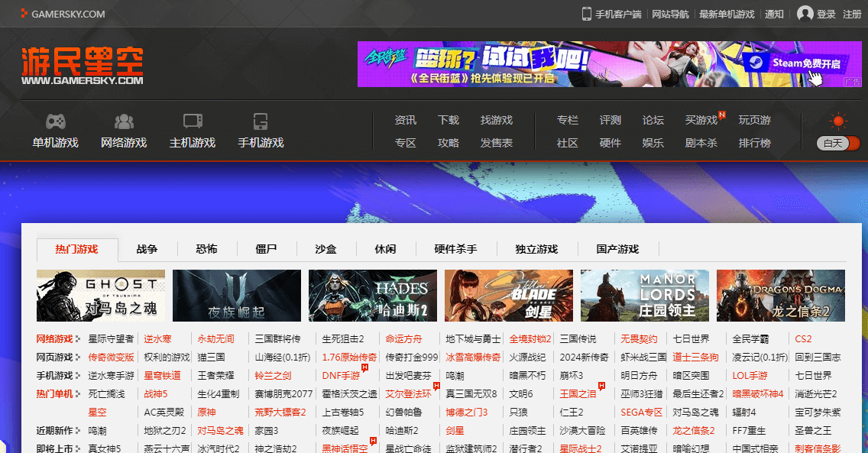
Task: Click the user avatar icon near 登录
Action: [805, 14]
